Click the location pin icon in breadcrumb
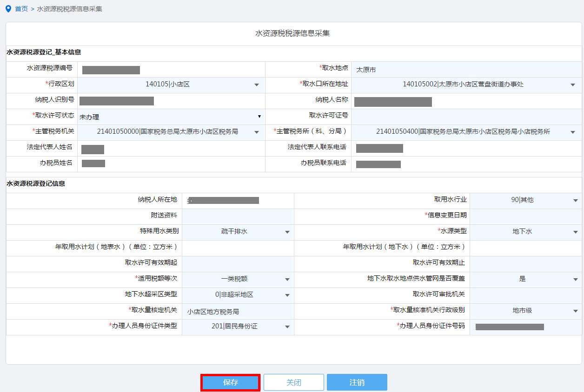Screen dimensions: 584x392 [x=8, y=9]
